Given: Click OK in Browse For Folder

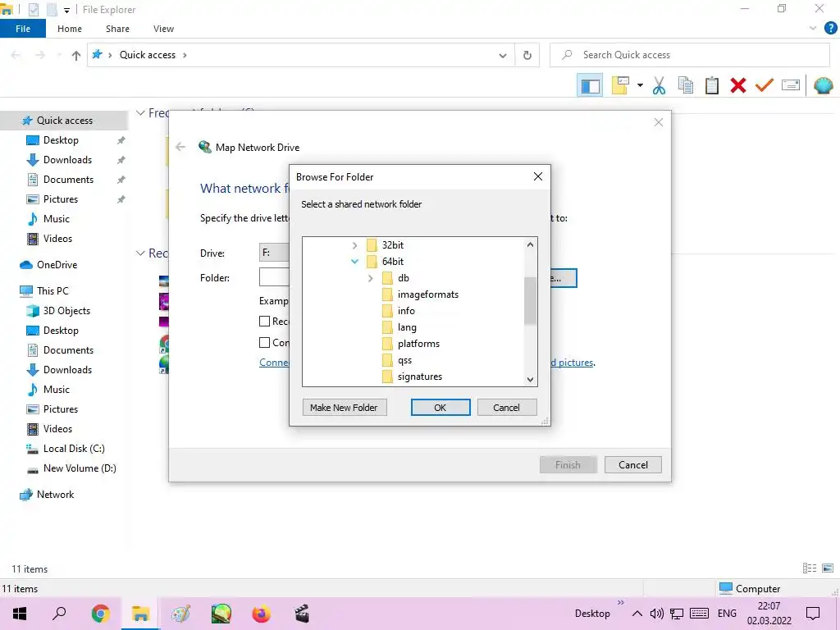Looking at the screenshot, I should 441,407.
